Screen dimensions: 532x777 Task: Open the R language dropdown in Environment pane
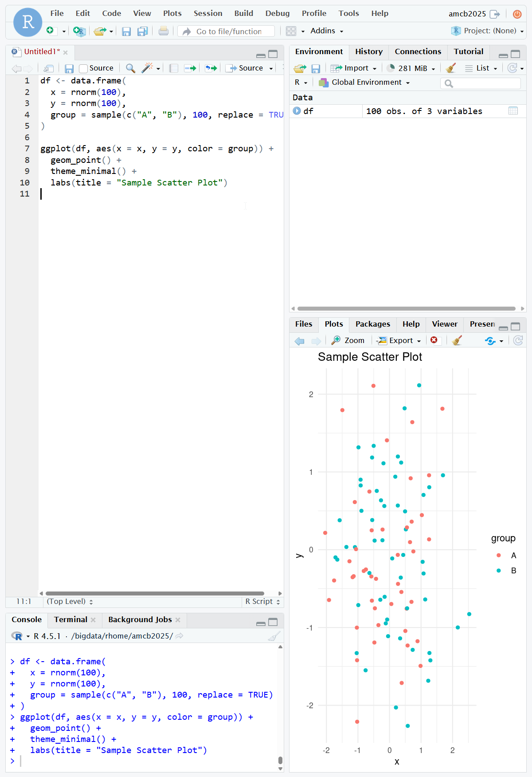[x=301, y=82]
